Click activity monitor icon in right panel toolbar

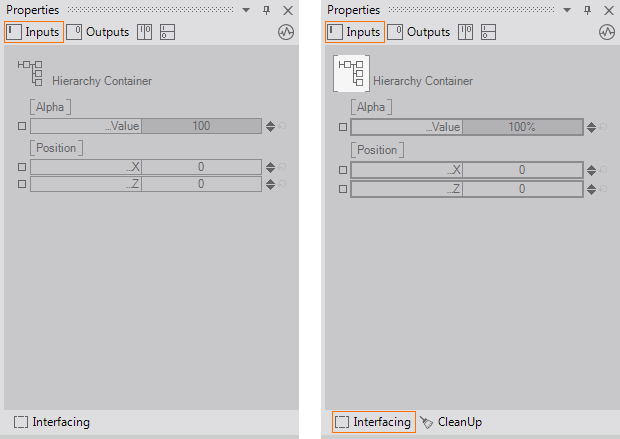[x=606, y=32]
